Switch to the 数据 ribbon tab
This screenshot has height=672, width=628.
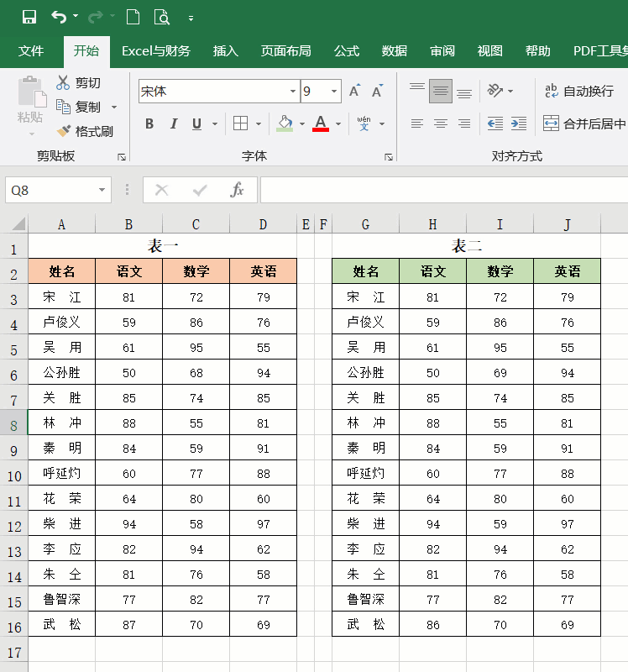tap(394, 51)
